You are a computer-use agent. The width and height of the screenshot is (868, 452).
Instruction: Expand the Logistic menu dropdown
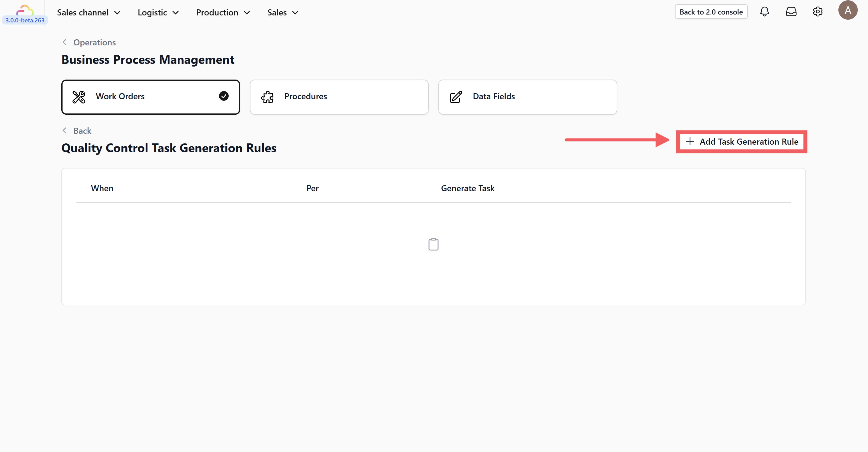click(158, 12)
